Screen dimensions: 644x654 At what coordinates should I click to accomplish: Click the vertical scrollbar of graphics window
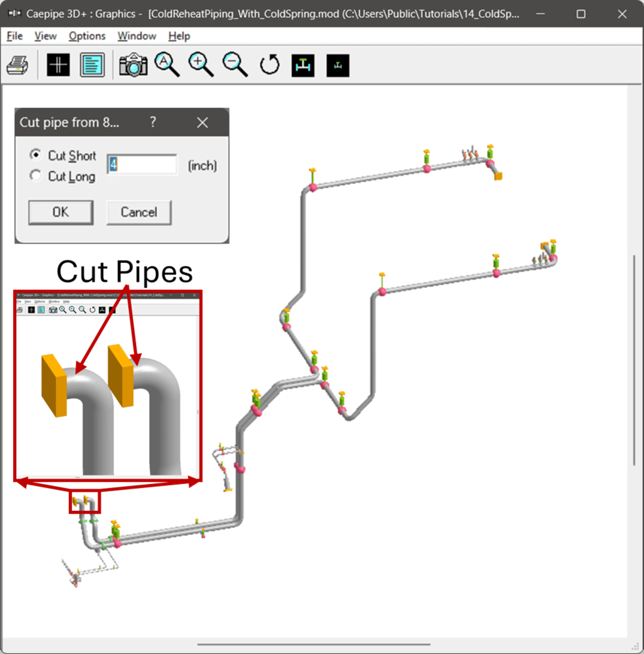pyautogui.click(x=634, y=360)
